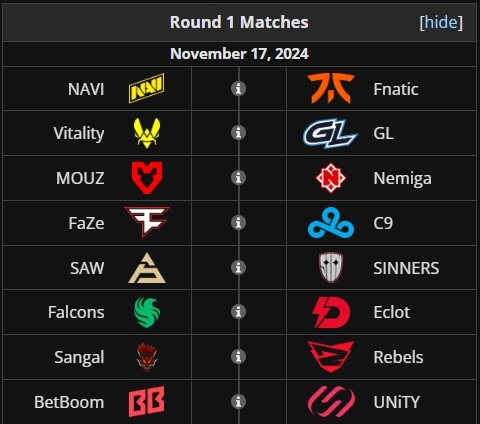Screen dimensions: 480x424
Task: Open match info for Sangal vs Rebels
Action: (238, 357)
